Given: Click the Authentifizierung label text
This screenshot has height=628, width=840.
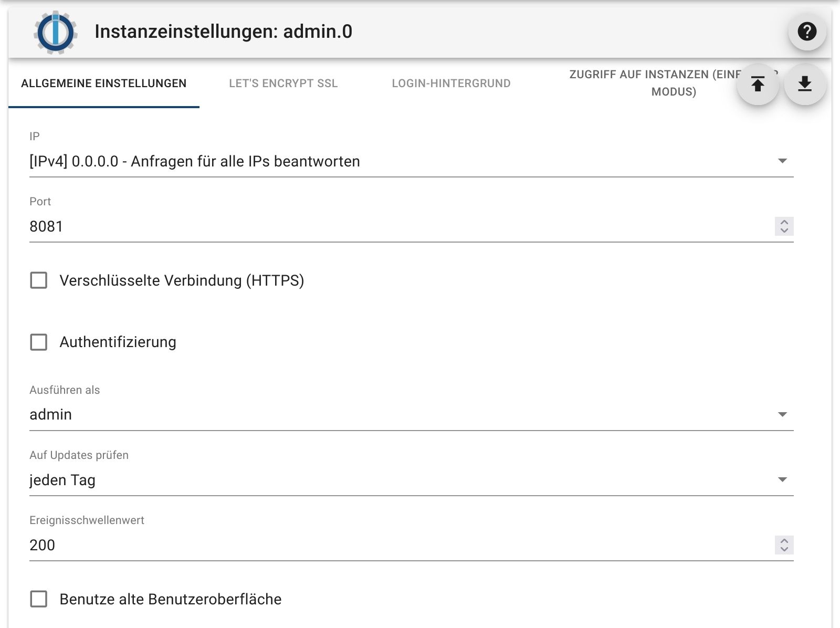Looking at the screenshot, I should [x=118, y=342].
